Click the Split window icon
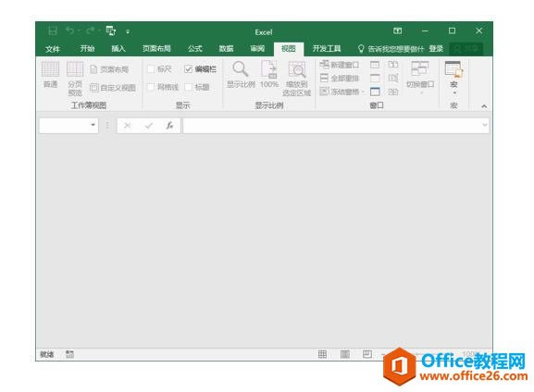Viewport: 534px width, 392px height. click(x=375, y=65)
